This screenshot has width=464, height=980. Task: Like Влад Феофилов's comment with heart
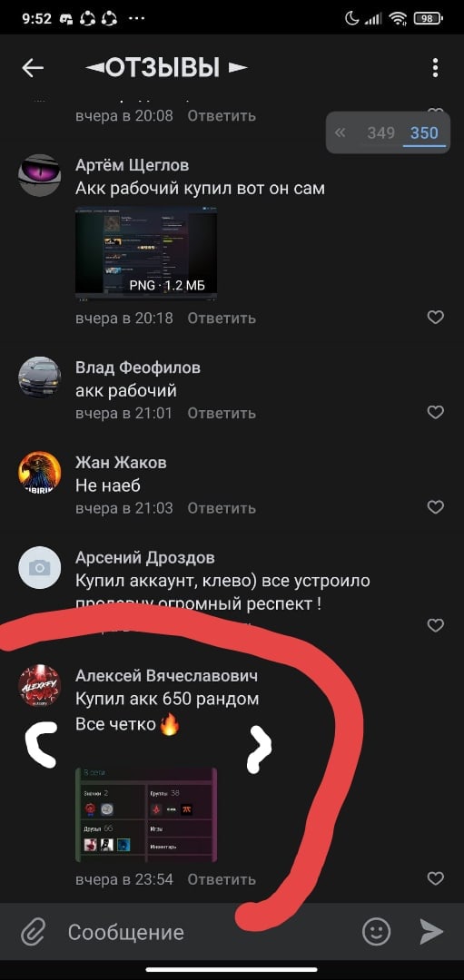(435, 413)
